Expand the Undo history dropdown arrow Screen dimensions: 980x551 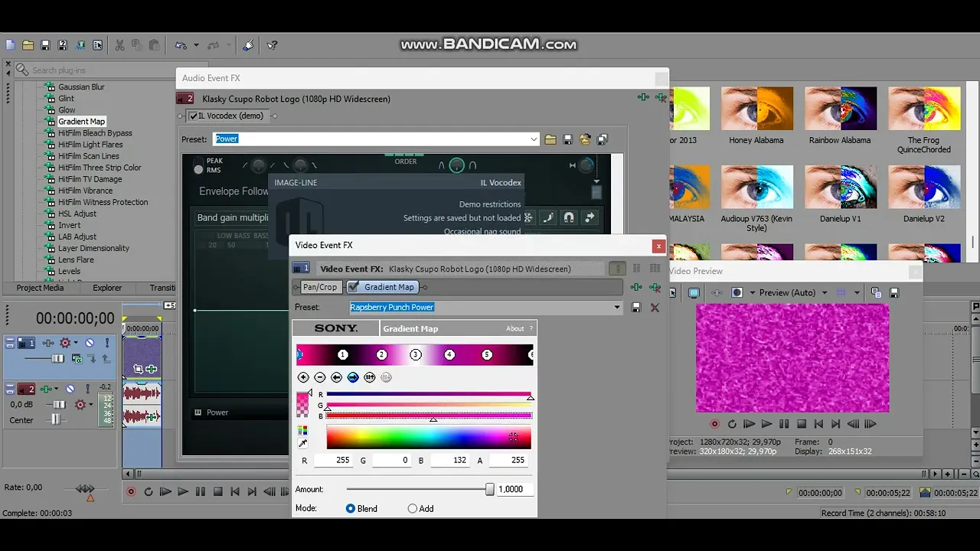(196, 45)
